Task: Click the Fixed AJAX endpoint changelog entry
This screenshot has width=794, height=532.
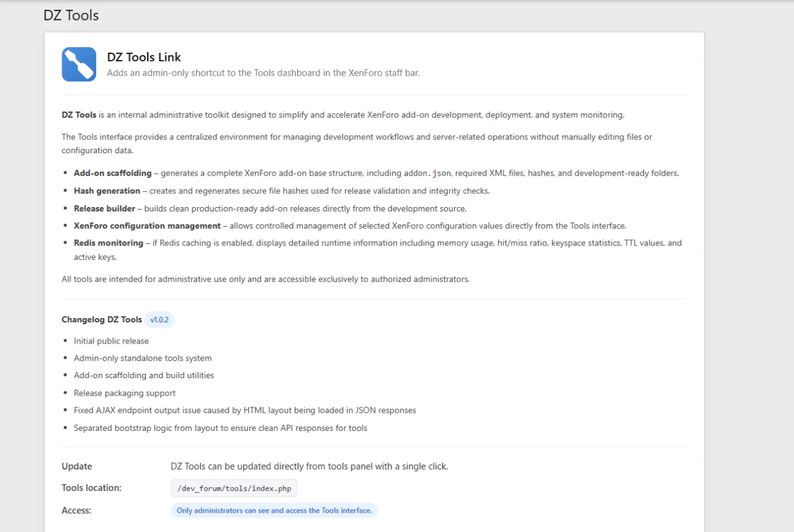Action: tap(244, 410)
